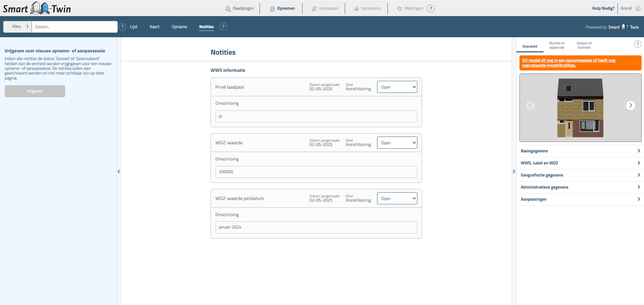The height and width of the screenshot is (305, 644).
Task: Click help icon in right overview panel
Action: pyautogui.click(x=637, y=44)
